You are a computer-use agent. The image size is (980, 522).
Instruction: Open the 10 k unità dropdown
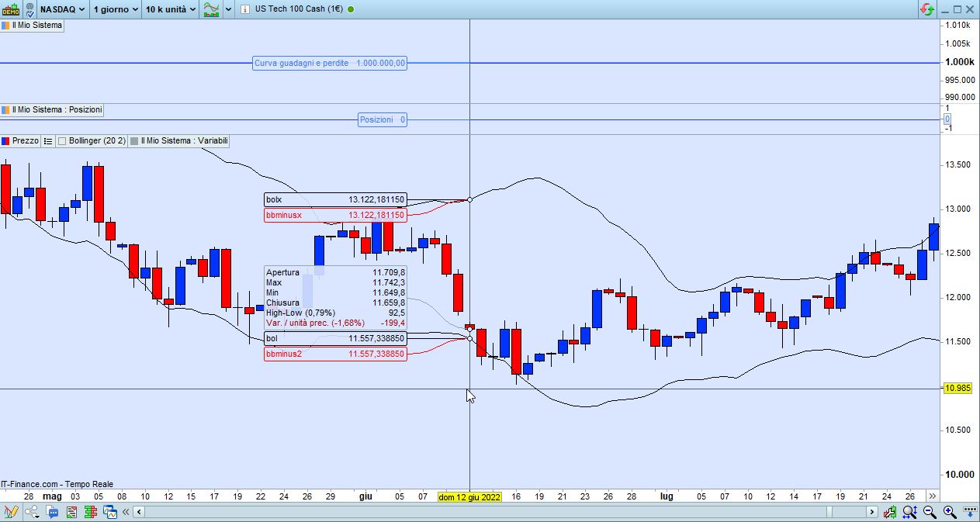170,9
